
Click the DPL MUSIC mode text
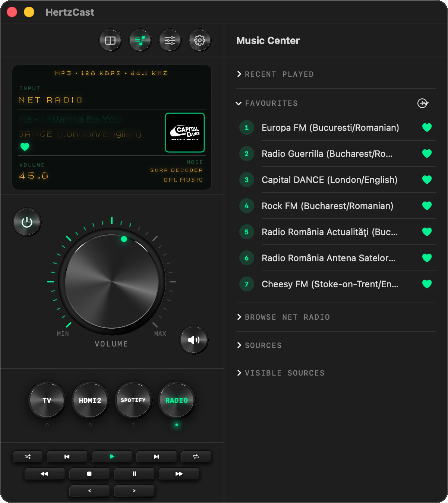[183, 180]
